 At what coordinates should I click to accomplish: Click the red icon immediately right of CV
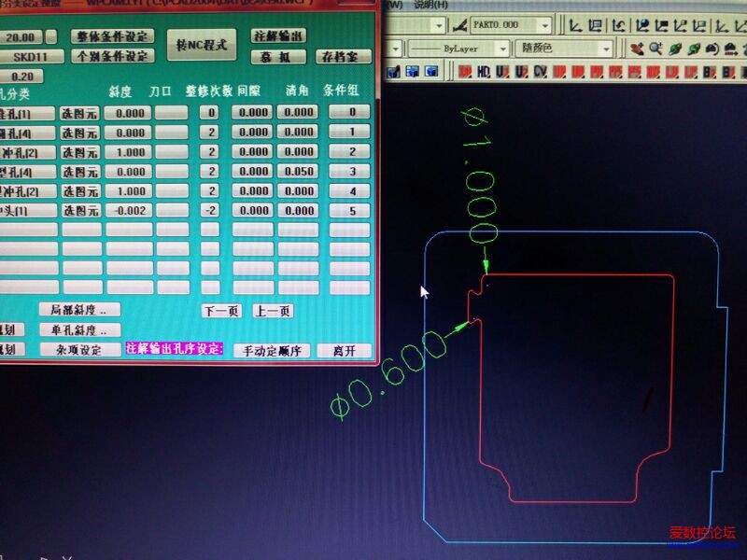point(558,72)
